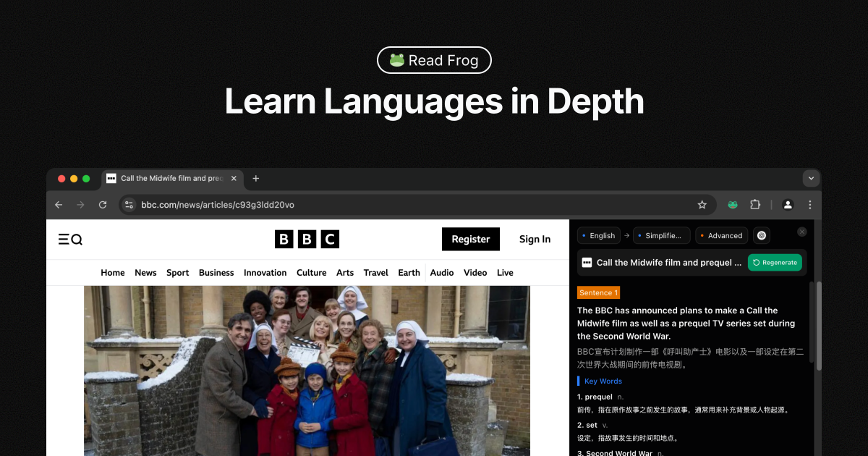Click the Read Frog badge at top
This screenshot has height=456, width=868.
coord(434,60)
